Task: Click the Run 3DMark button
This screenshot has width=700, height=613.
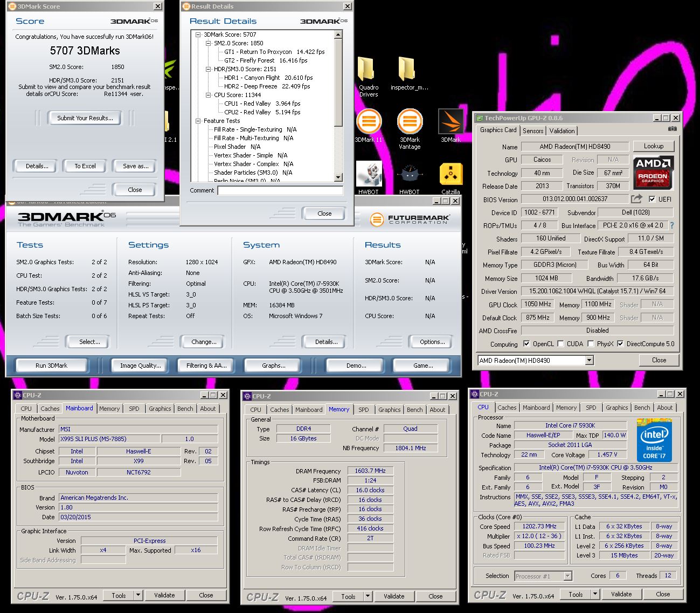Action: coord(52,366)
